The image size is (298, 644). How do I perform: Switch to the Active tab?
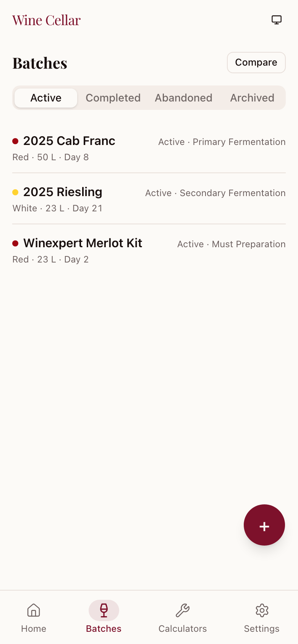[x=46, y=98]
